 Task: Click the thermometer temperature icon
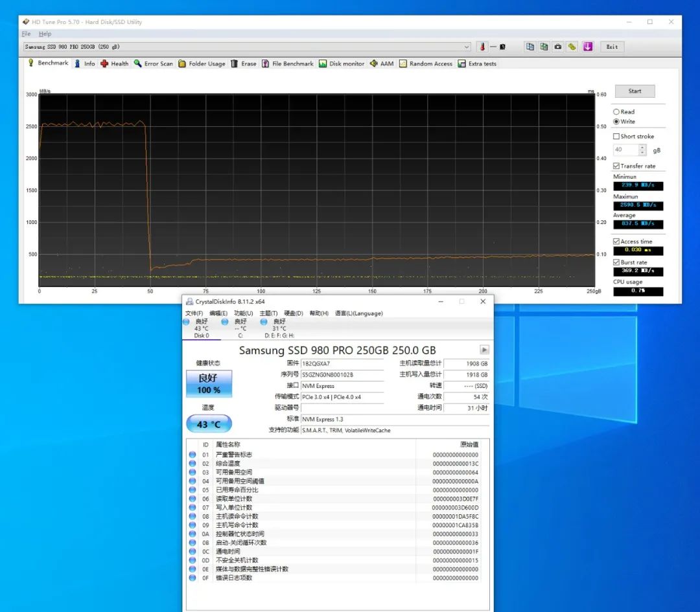coord(482,47)
